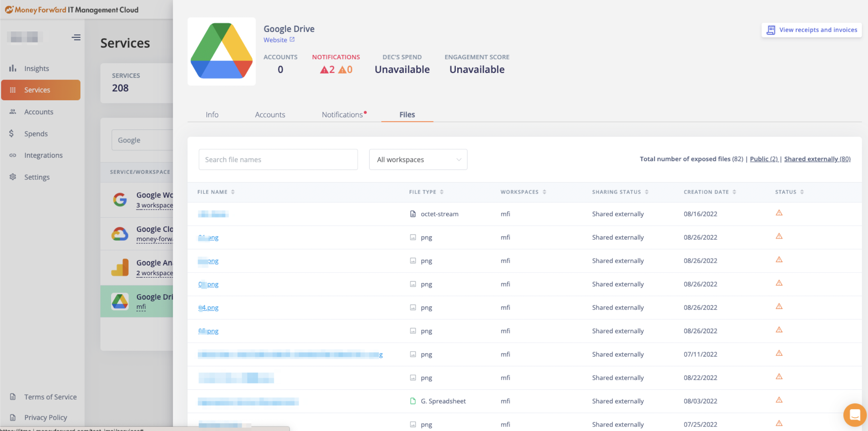Click the Terms of Service document icon
This screenshot has width=868, height=431.
(13, 397)
